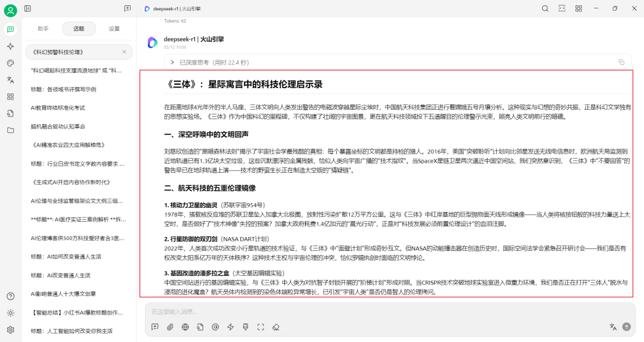Open the settings gear in sidebar
This screenshot has height=342, width=644.
click(x=10, y=329)
